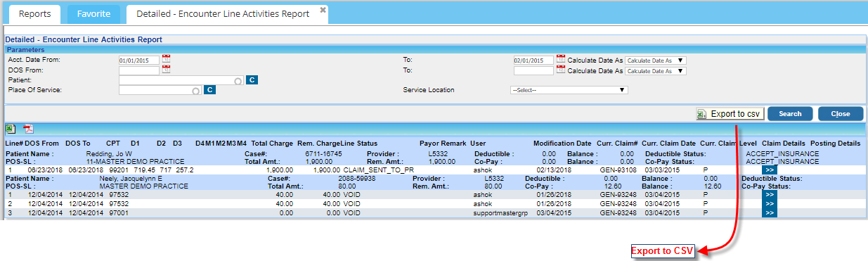Click the Total Charge column header
This screenshot has height=261, width=868.
click(x=272, y=143)
